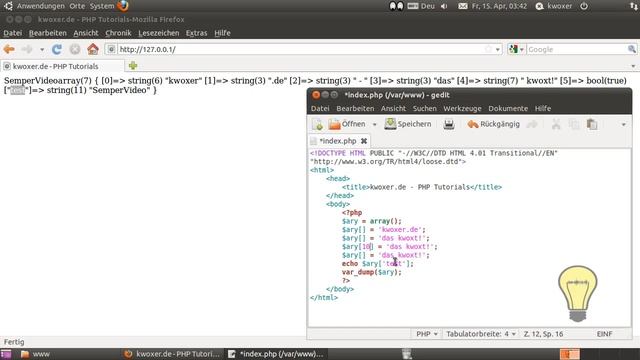The image size is (640, 360).
Task: Bookmark page with star icon
Action: pyautogui.click(x=488, y=49)
